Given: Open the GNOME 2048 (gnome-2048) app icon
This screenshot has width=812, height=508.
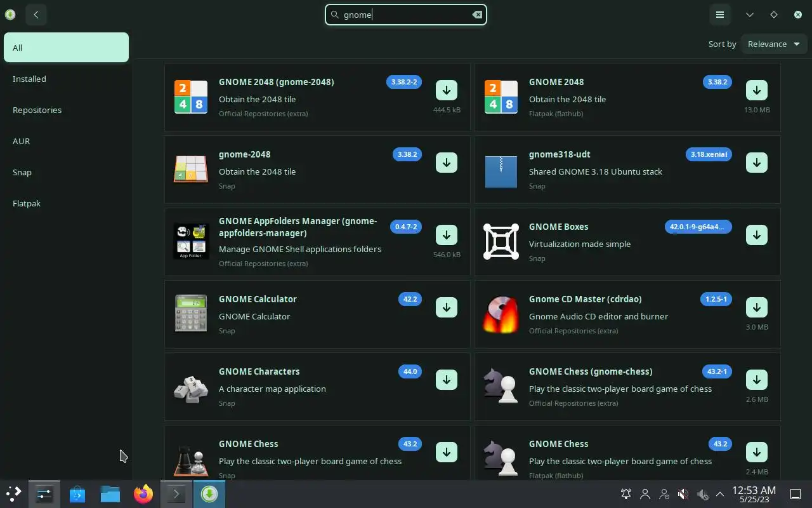Looking at the screenshot, I should [191, 97].
